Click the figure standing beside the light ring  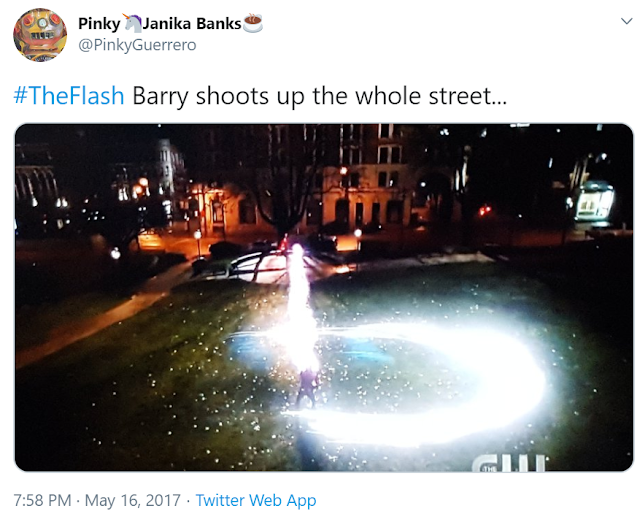pyautogui.click(x=308, y=388)
